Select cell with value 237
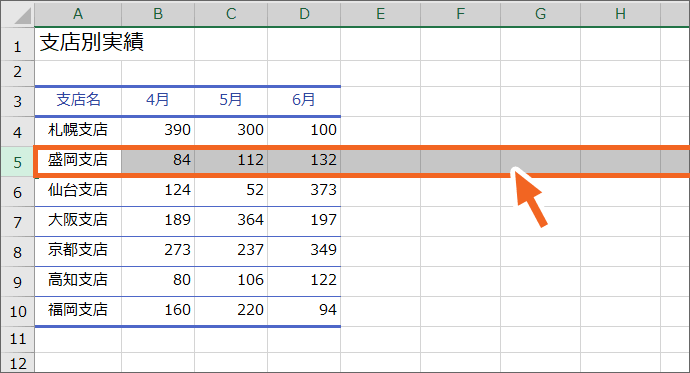Screen dimensions: 690x373 (x=231, y=251)
